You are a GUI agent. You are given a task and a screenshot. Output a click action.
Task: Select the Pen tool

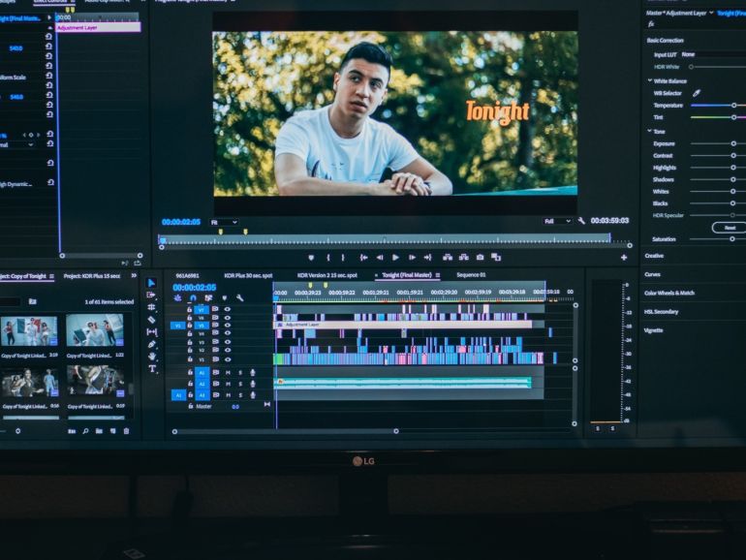click(x=151, y=344)
